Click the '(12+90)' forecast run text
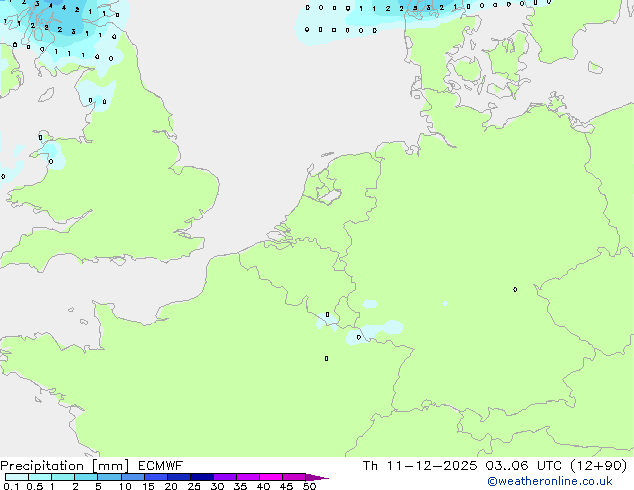 (598, 466)
